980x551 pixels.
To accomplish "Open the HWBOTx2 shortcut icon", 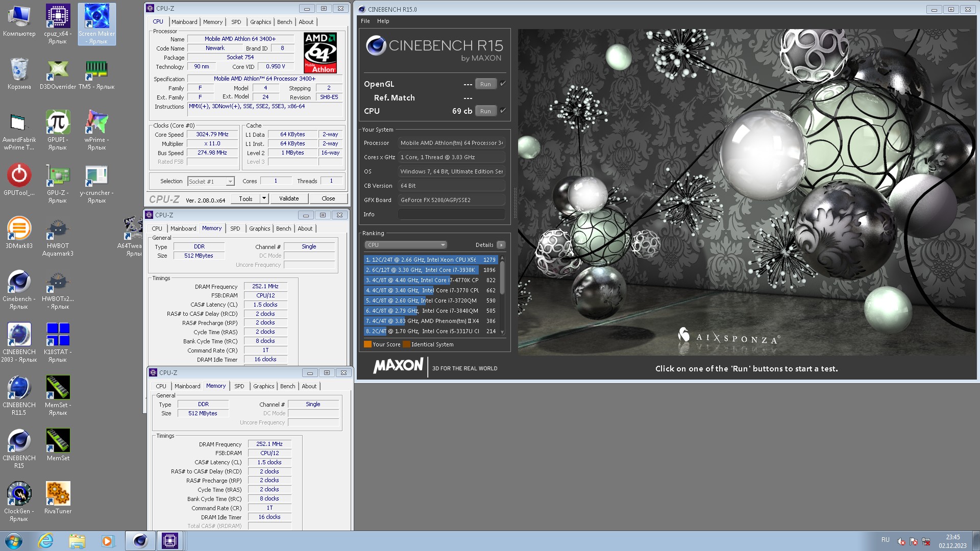I will click(58, 290).
